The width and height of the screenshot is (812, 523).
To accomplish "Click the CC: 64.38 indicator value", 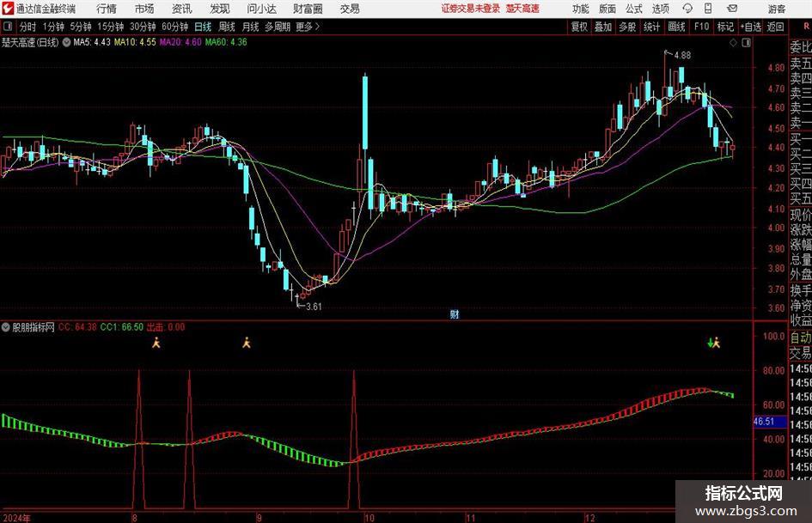I will click(x=77, y=327).
